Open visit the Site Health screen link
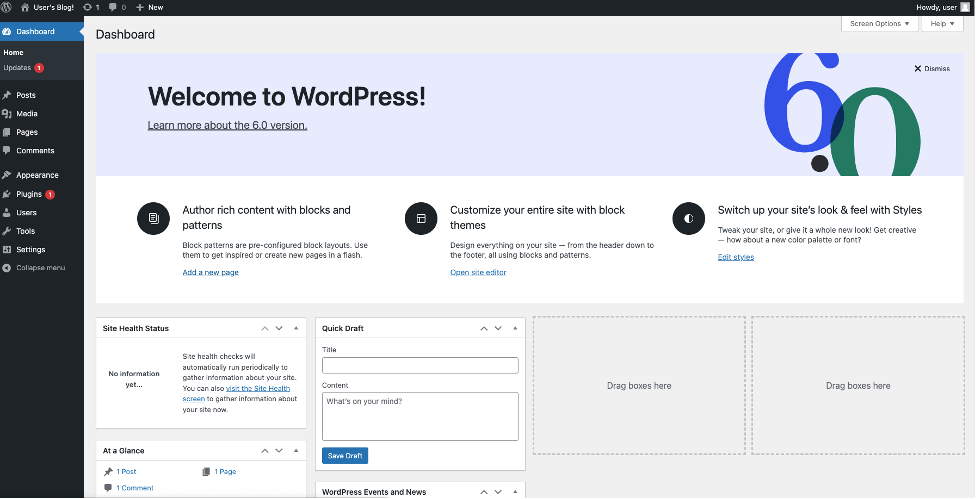977x499 pixels. coord(258,388)
